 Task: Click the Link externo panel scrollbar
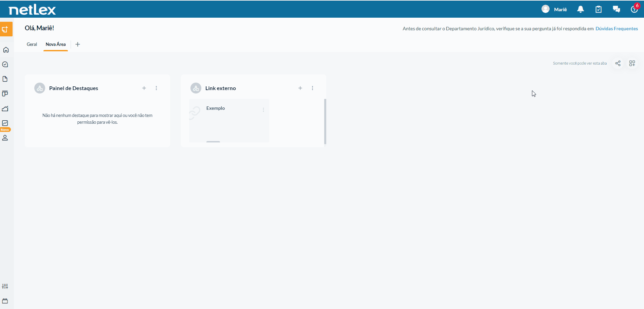[325, 121]
